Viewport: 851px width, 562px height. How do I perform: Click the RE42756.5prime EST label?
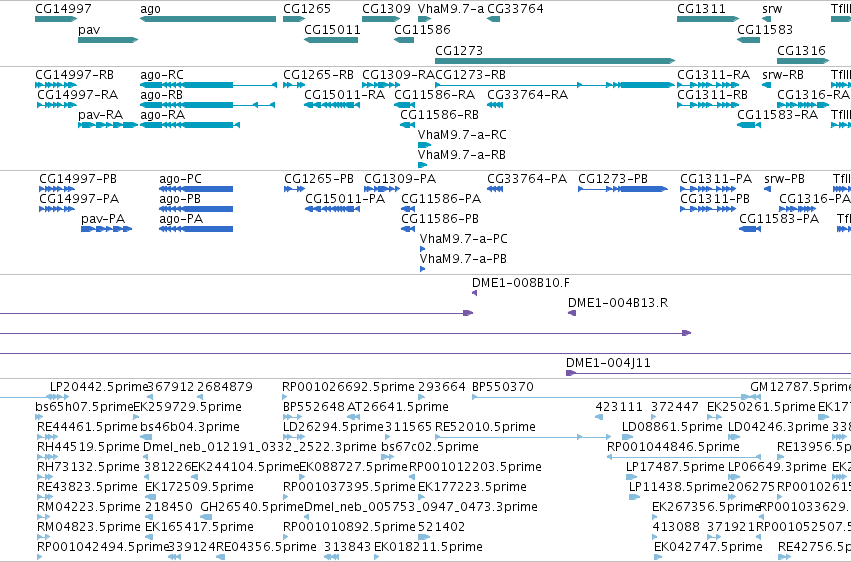coord(814,547)
